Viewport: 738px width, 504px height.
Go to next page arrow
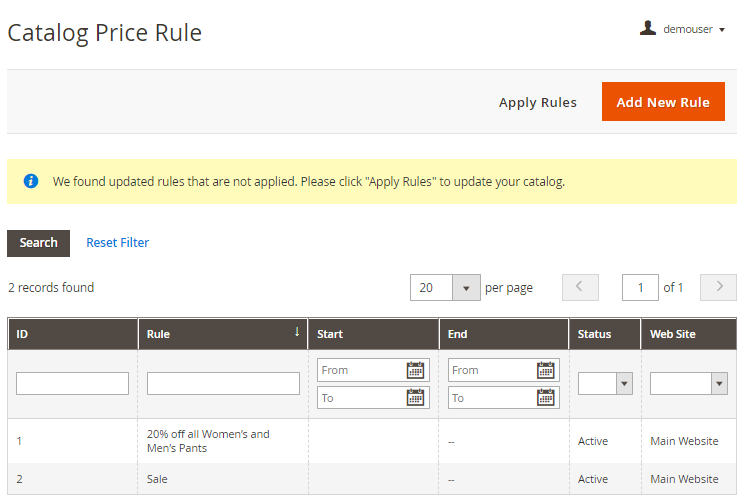pos(718,288)
